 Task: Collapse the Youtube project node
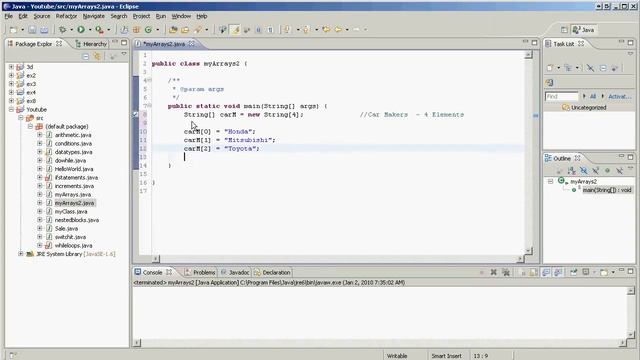[x=11, y=109]
